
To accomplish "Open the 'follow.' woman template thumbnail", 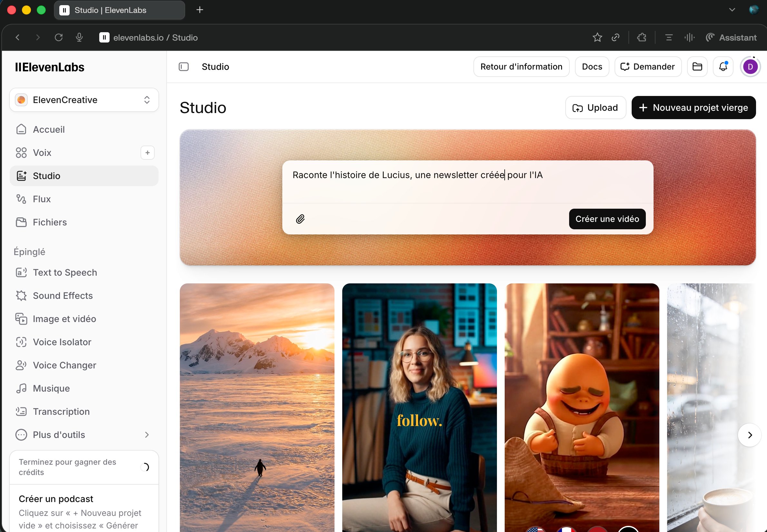I will pyautogui.click(x=420, y=408).
